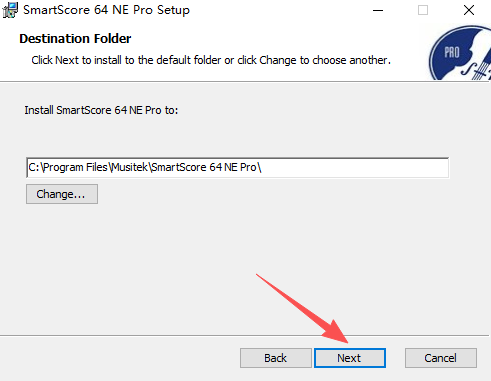The width and height of the screenshot is (491, 381).
Task: Click the greyed-out maximize button
Action: pos(423,10)
